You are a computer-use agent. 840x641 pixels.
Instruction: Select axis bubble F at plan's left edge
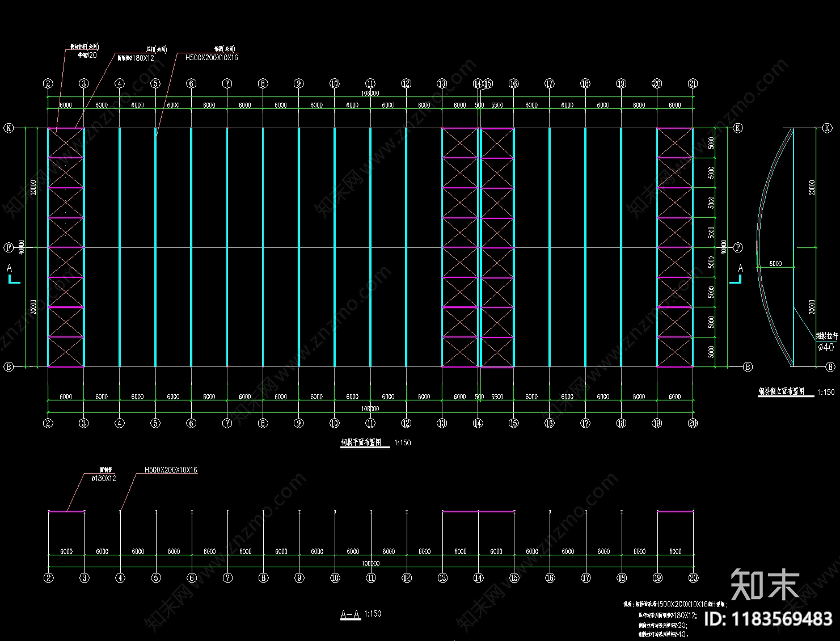pyautogui.click(x=9, y=247)
